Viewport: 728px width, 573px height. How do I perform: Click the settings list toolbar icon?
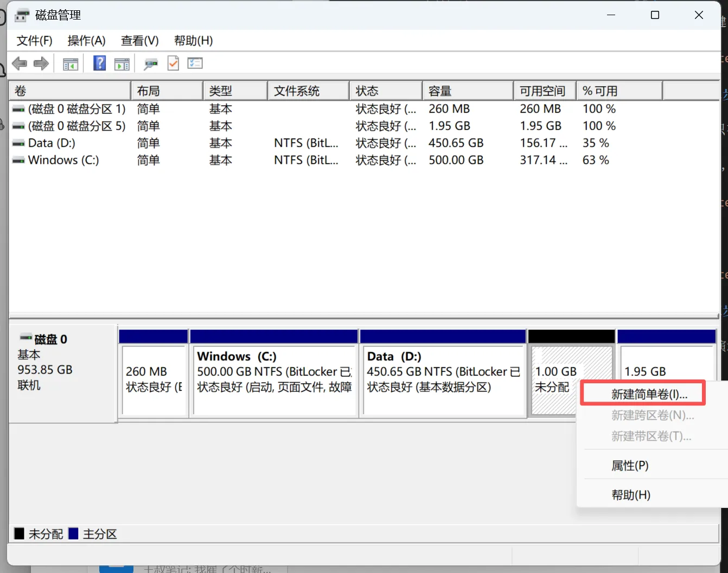(x=195, y=63)
